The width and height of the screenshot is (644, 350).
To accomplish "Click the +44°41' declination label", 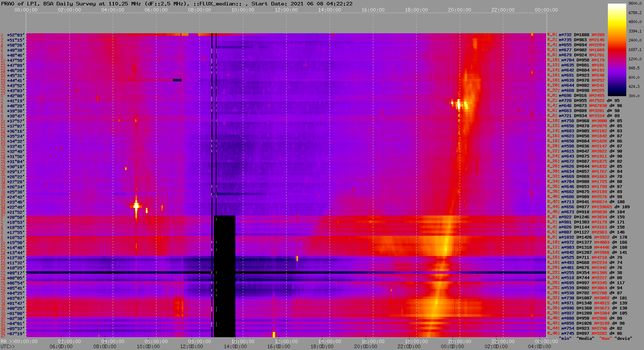I will click(16, 81).
